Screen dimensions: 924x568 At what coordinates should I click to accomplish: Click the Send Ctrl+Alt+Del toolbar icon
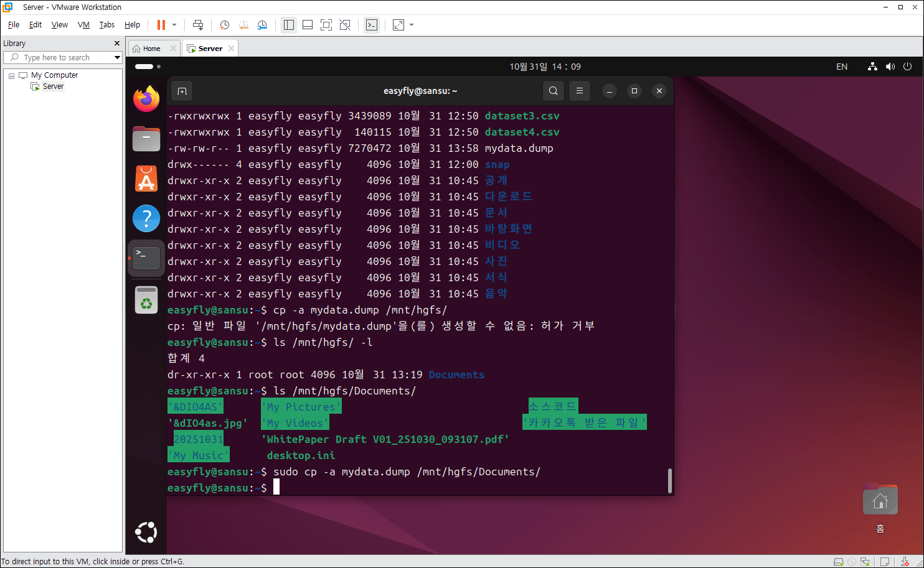click(198, 25)
